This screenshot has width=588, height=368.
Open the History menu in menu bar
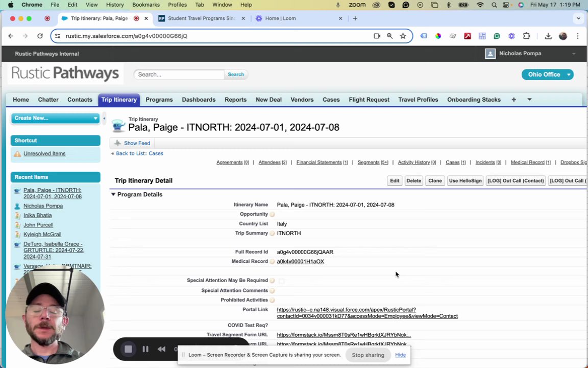115,5
